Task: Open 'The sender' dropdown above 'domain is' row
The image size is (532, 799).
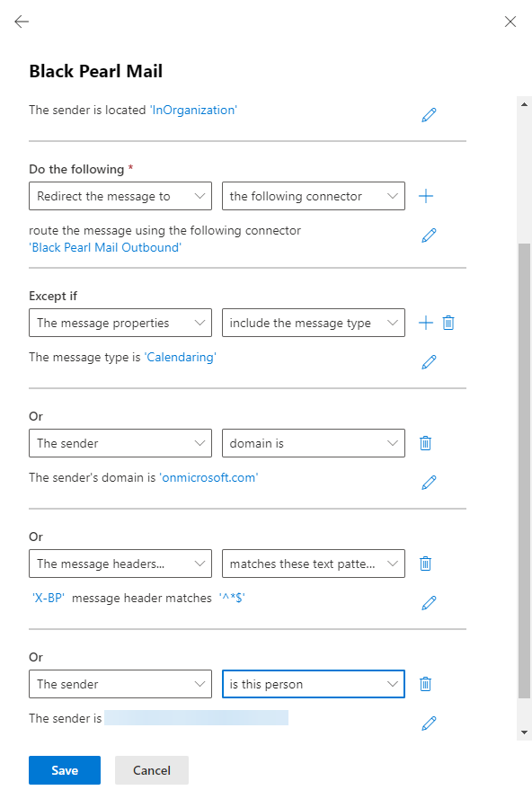Action: pos(120,443)
